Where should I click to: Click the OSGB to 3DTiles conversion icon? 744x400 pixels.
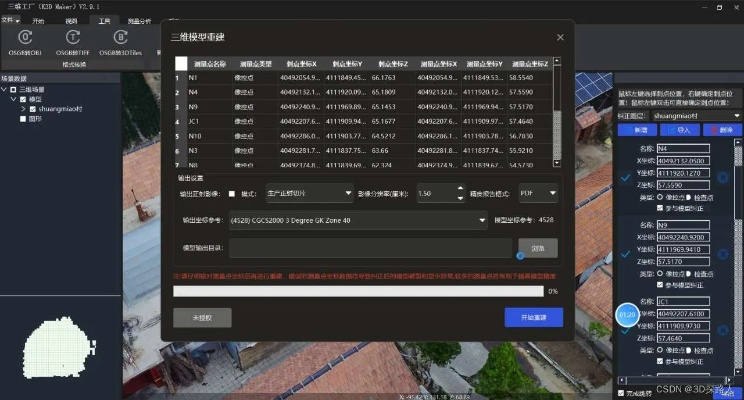click(119, 38)
